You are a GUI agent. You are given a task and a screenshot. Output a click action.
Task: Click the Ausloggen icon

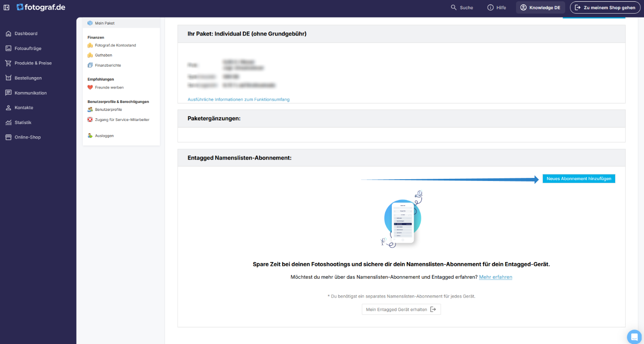(90, 136)
